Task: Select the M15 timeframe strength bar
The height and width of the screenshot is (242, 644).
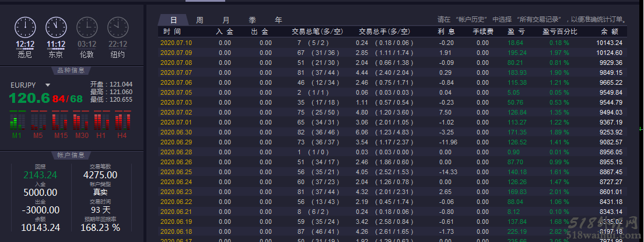Action: pyautogui.click(x=60, y=122)
